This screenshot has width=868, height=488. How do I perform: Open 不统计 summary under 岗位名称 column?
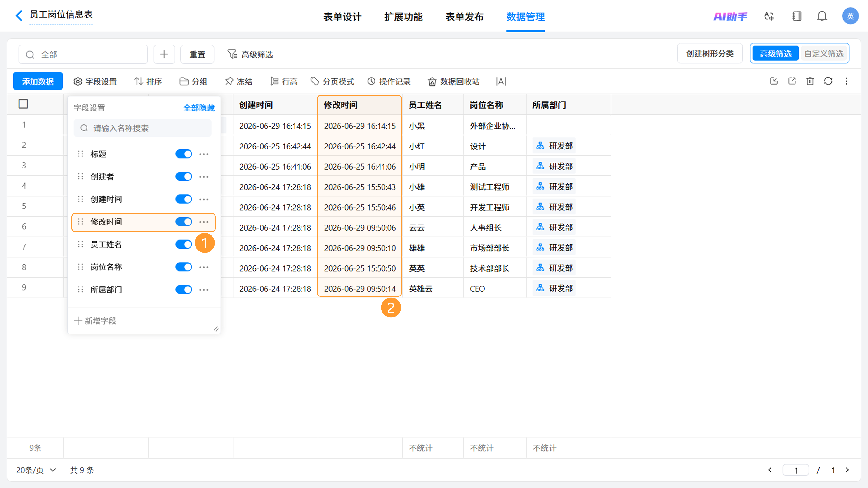pos(481,448)
